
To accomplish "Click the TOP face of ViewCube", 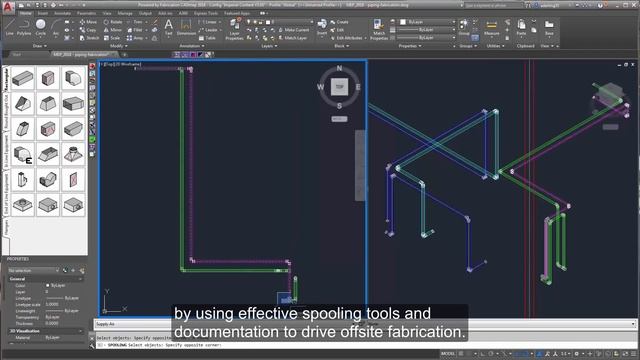I will pyautogui.click(x=339, y=87).
